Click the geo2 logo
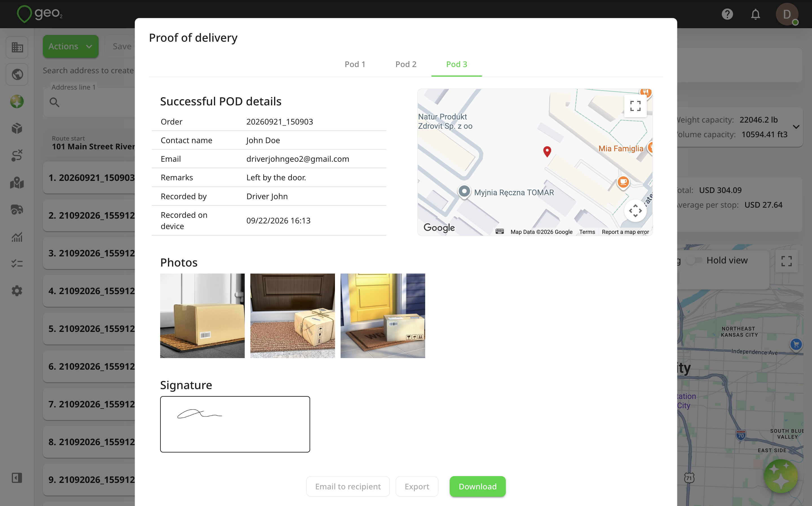 (39, 14)
